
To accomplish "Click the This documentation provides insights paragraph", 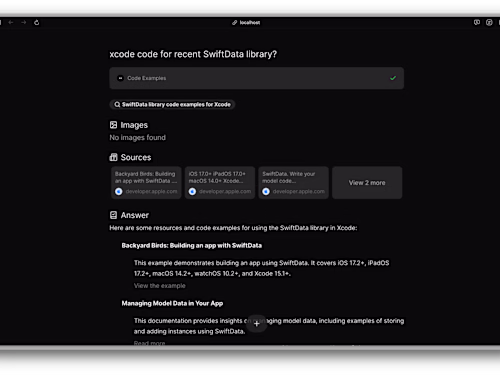I will [269, 326].
